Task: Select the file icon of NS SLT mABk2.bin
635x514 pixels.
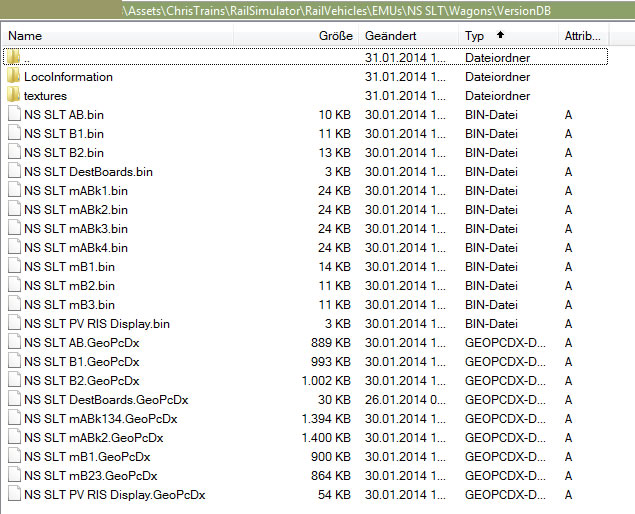Action: [x=14, y=209]
